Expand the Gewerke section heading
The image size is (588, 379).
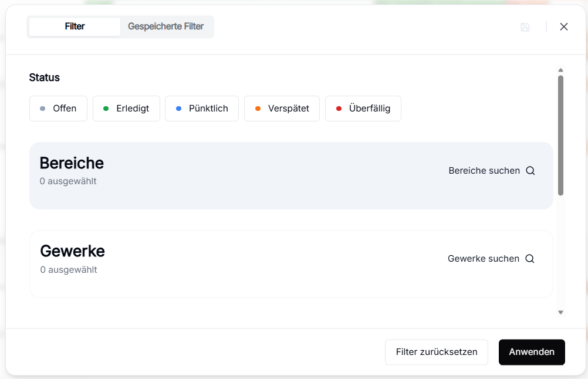point(72,251)
